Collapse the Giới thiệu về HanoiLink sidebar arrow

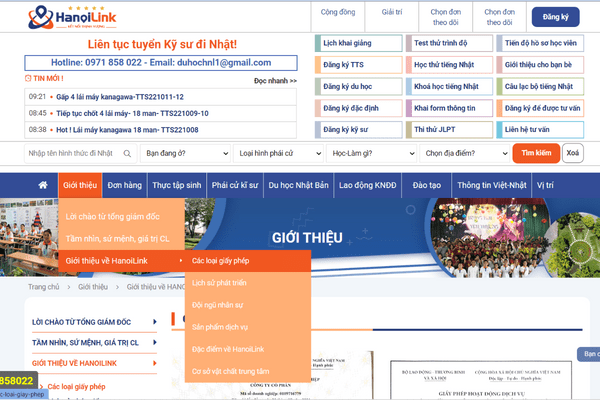point(155,363)
